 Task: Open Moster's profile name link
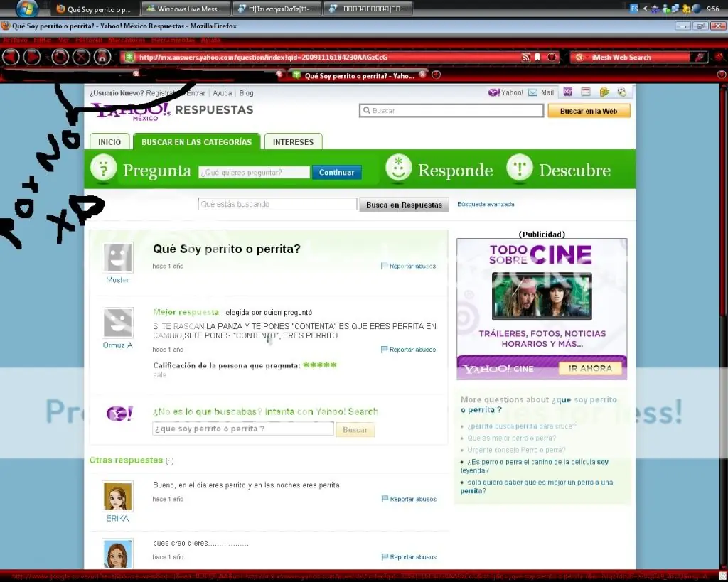[117, 280]
